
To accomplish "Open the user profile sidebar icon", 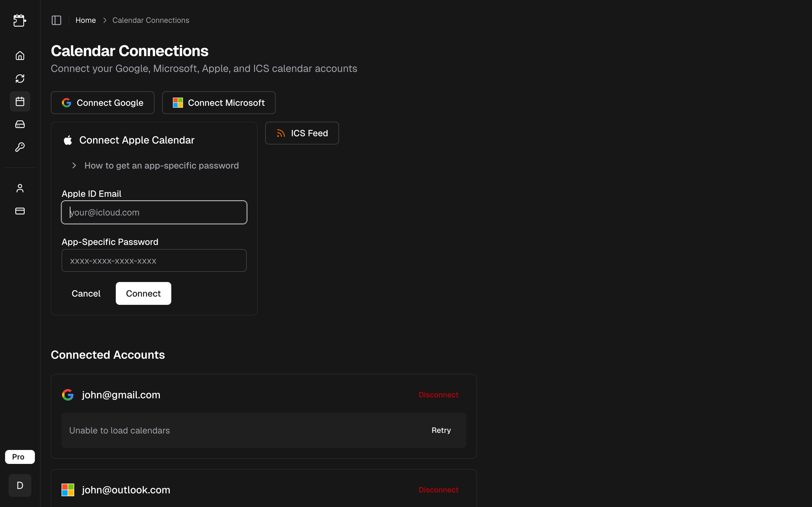I will pyautogui.click(x=20, y=189).
